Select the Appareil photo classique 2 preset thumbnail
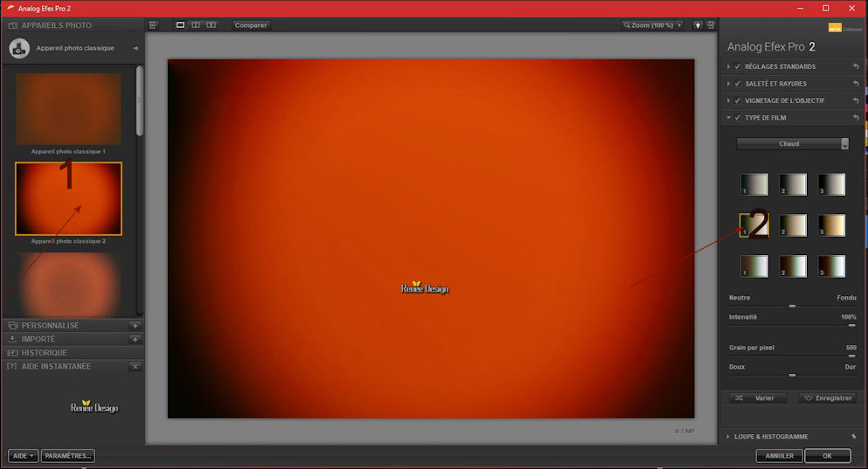Image resolution: width=868 pixels, height=469 pixels. [x=69, y=198]
